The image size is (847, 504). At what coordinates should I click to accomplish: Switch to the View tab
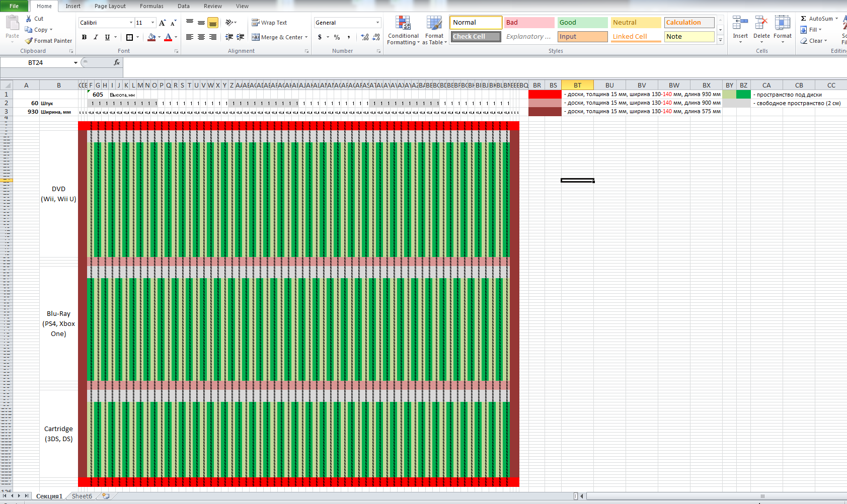coord(242,6)
